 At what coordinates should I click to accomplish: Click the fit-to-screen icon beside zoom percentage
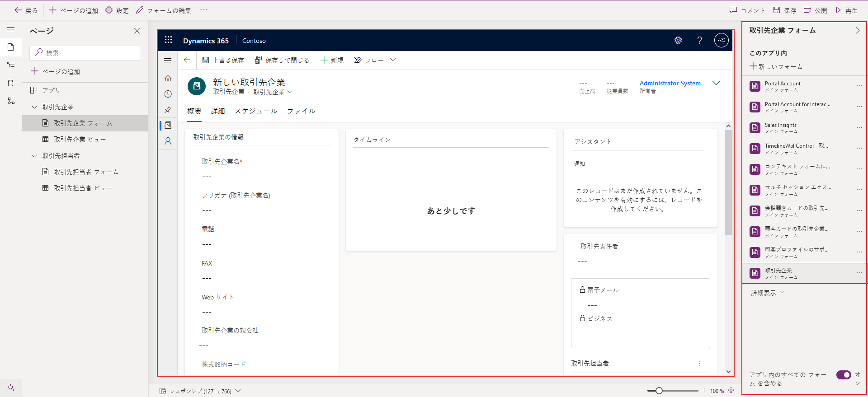(731, 391)
